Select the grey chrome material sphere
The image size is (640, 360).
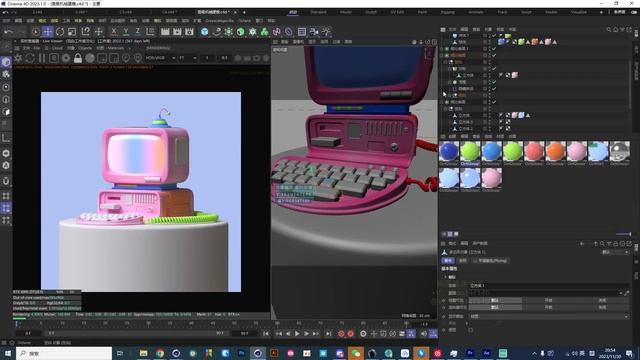(x=620, y=151)
